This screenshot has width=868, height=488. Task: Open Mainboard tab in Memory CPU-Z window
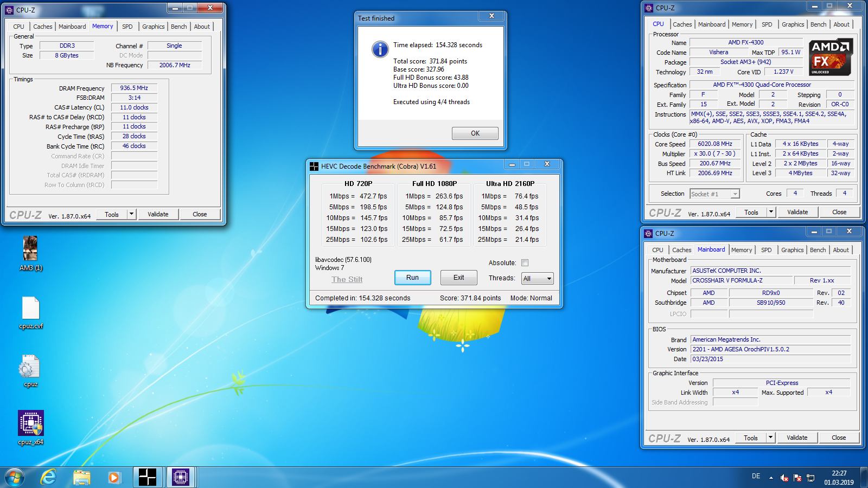[x=72, y=27]
